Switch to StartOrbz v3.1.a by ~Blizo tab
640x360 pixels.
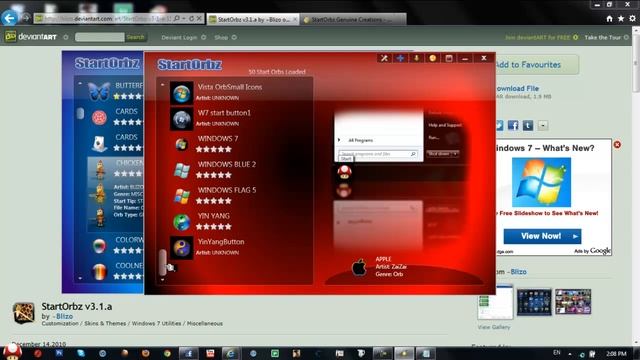click(x=253, y=19)
